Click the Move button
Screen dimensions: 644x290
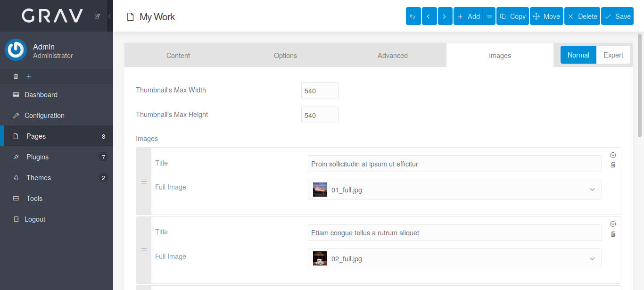[546, 17]
